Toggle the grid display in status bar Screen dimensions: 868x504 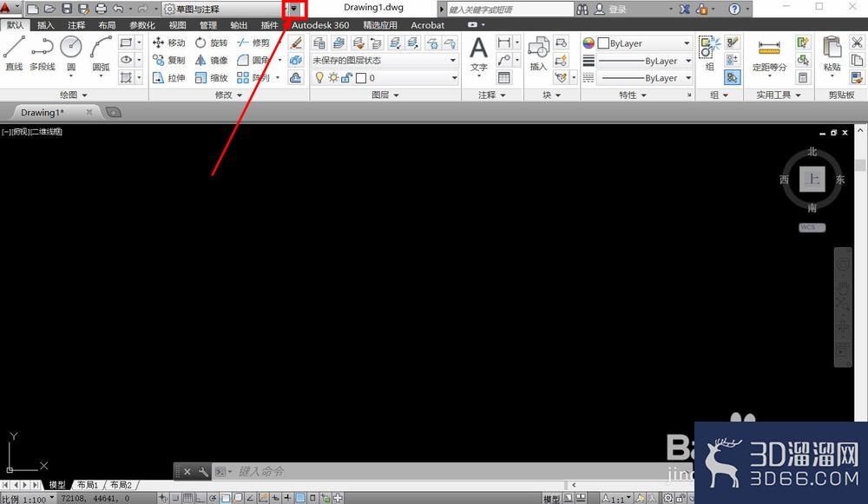click(188, 498)
